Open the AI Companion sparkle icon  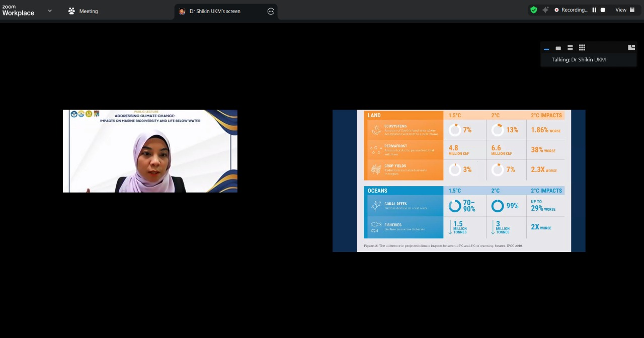(545, 10)
